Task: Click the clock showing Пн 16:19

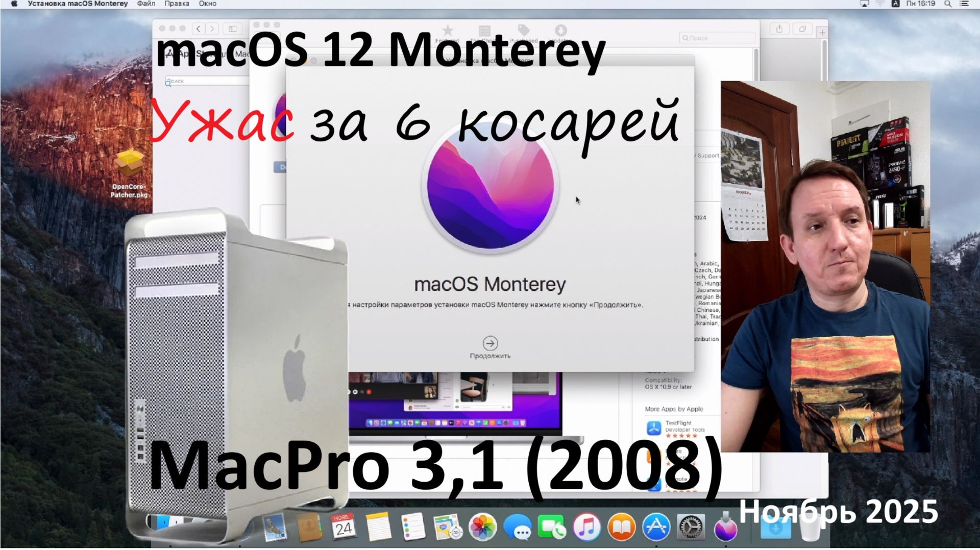Action: pyautogui.click(x=921, y=4)
